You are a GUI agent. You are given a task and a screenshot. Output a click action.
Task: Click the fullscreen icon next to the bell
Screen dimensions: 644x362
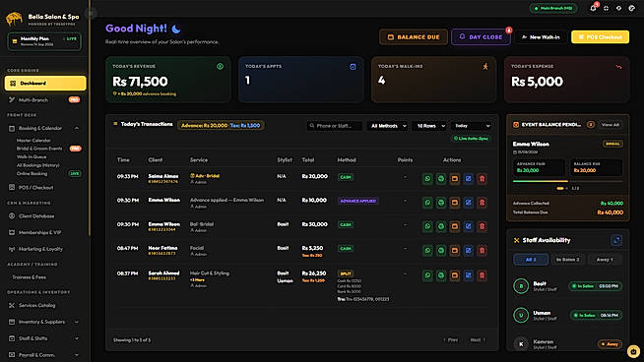[606, 8]
